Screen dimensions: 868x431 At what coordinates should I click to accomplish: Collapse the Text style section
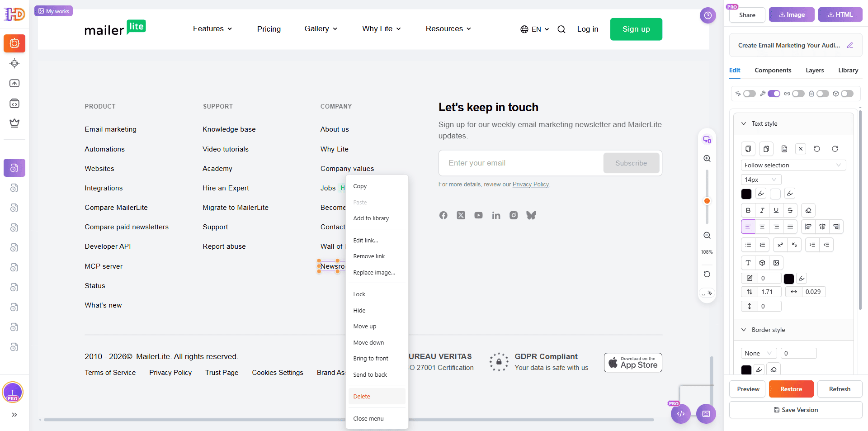744,123
